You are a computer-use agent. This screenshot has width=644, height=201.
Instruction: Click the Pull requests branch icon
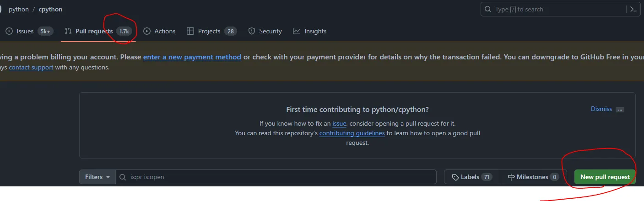(68, 31)
